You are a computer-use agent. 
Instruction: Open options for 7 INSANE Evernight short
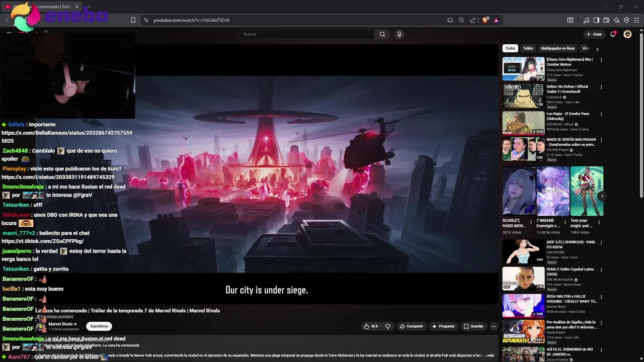[565, 221]
